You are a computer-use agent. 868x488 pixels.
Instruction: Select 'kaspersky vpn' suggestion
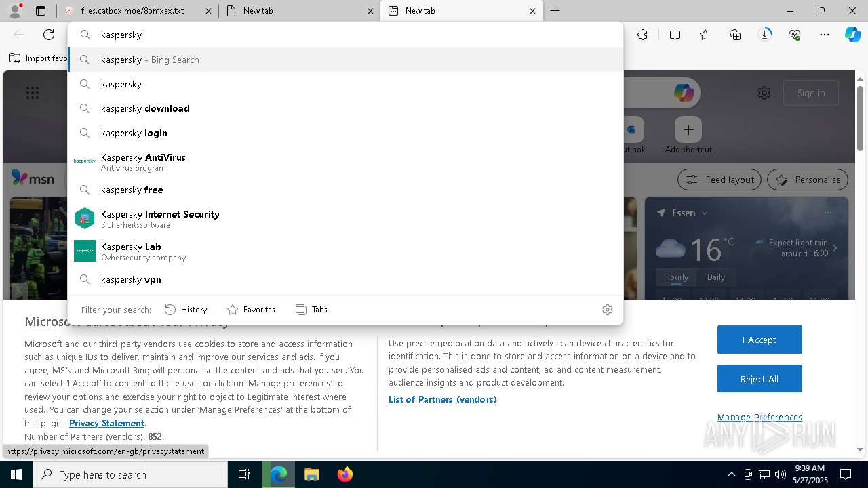(x=345, y=279)
